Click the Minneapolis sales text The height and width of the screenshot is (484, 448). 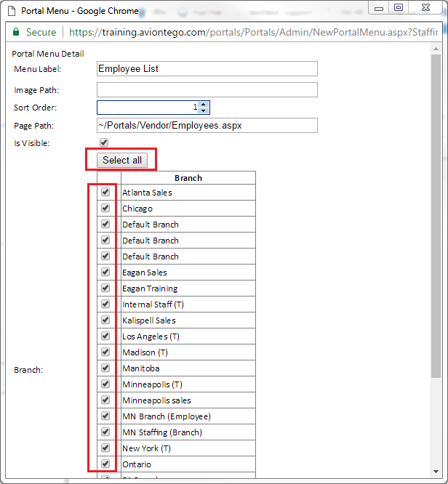coord(156,400)
